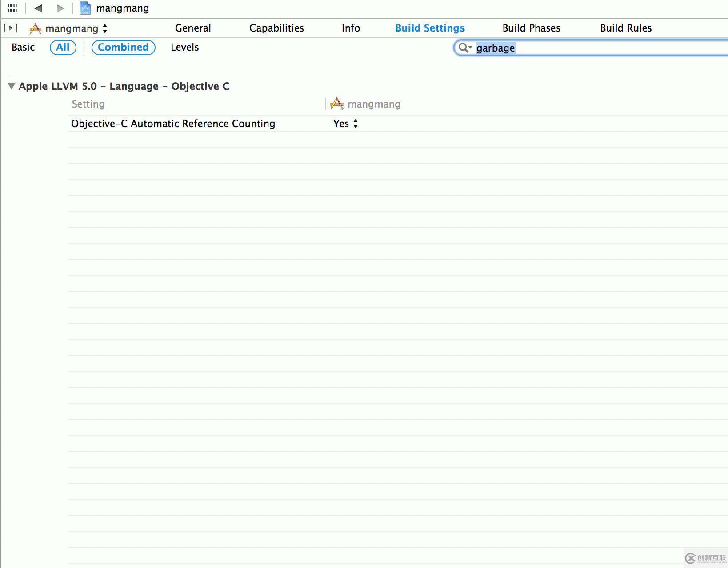Select the Objective-C Automatic Reference Counting row

398,124
